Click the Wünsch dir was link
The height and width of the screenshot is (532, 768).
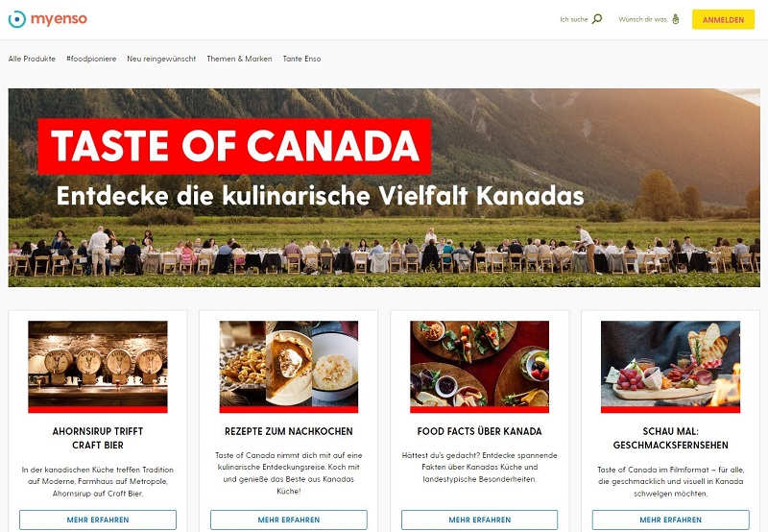tap(642, 19)
